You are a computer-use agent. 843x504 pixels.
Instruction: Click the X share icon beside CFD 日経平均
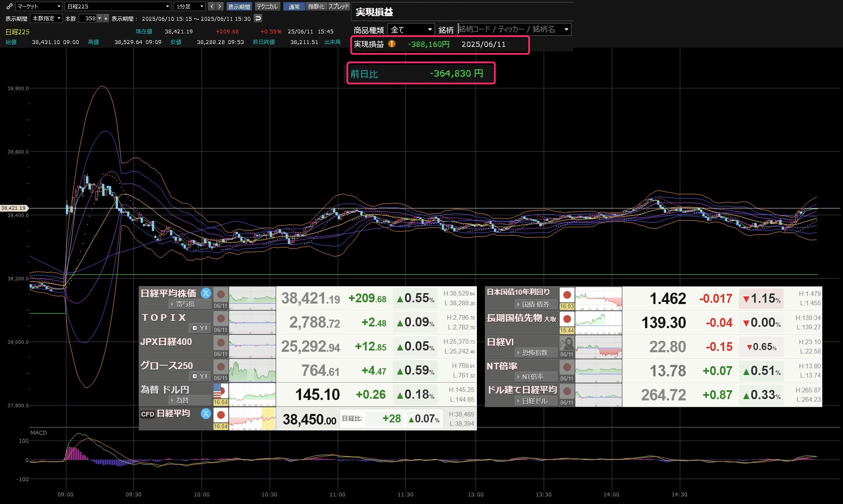click(206, 414)
